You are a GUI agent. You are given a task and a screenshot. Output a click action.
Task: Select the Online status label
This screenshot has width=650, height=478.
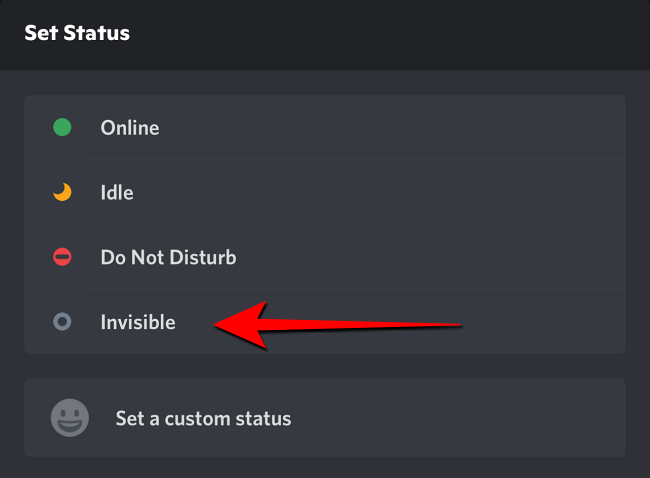tap(130, 128)
